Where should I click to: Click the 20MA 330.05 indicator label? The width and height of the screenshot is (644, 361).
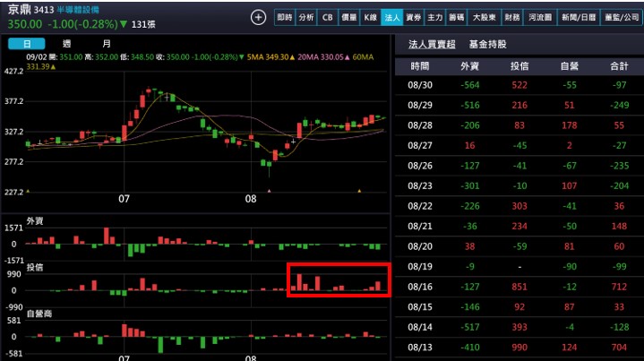[323, 57]
